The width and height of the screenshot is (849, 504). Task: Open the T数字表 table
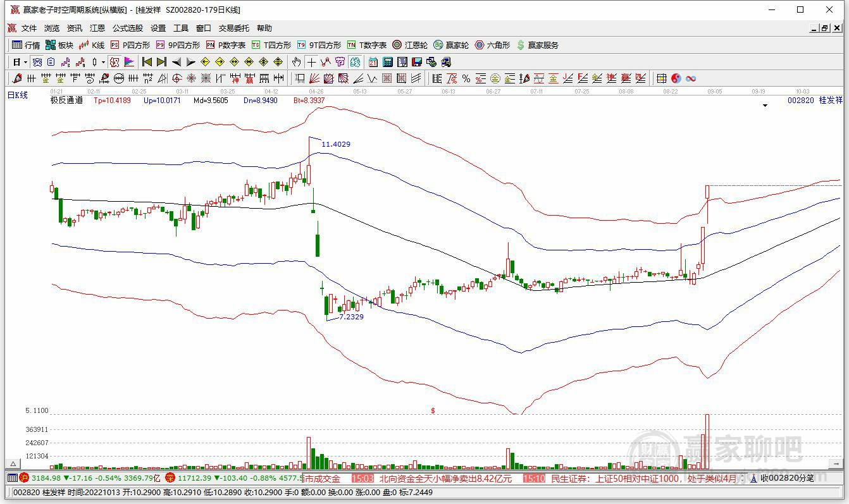point(366,45)
